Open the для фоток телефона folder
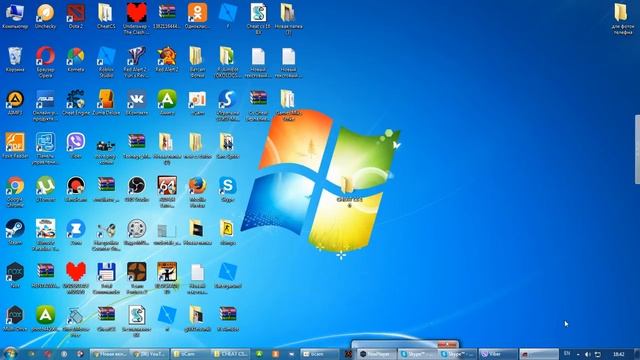The height and width of the screenshot is (360, 640). coord(622,18)
